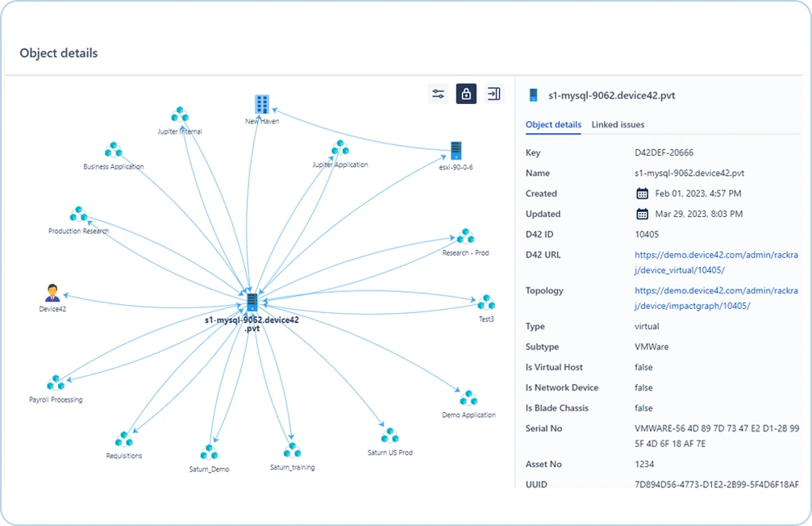Select the Saturn_Demo node
Screen dimensions: 812x526
[x=209, y=453]
